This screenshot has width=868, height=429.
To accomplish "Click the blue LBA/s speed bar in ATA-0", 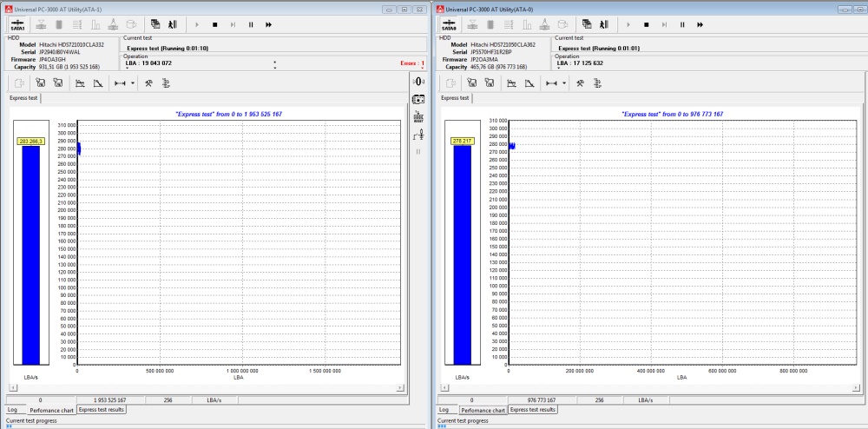I will [x=463, y=252].
